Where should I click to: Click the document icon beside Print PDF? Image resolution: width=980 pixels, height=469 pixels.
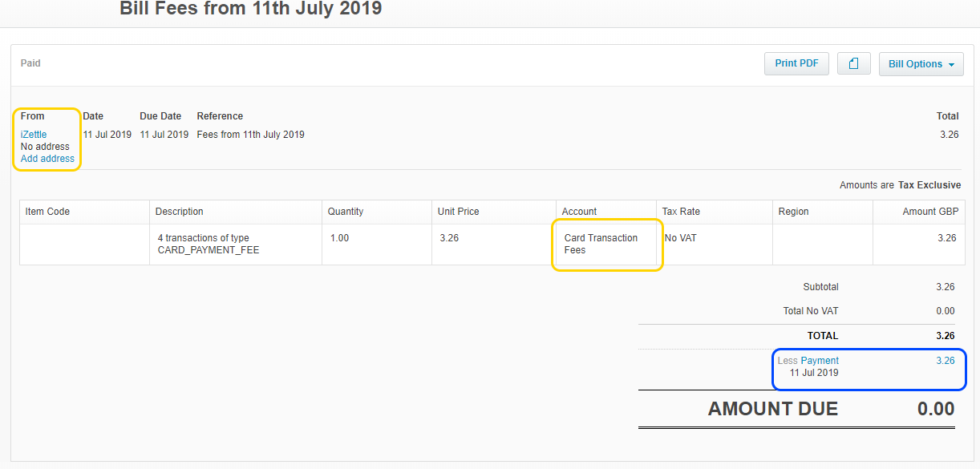[x=853, y=64]
